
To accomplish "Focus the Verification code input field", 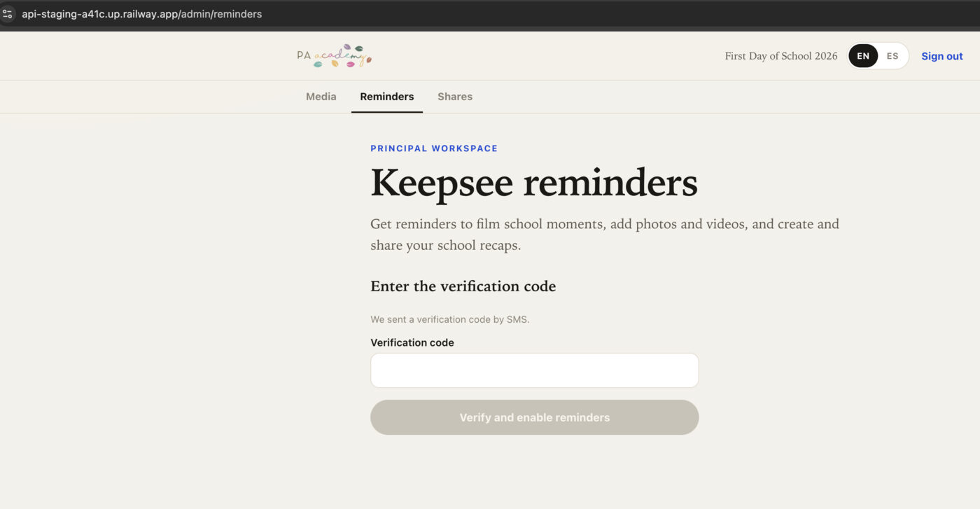I will (534, 370).
